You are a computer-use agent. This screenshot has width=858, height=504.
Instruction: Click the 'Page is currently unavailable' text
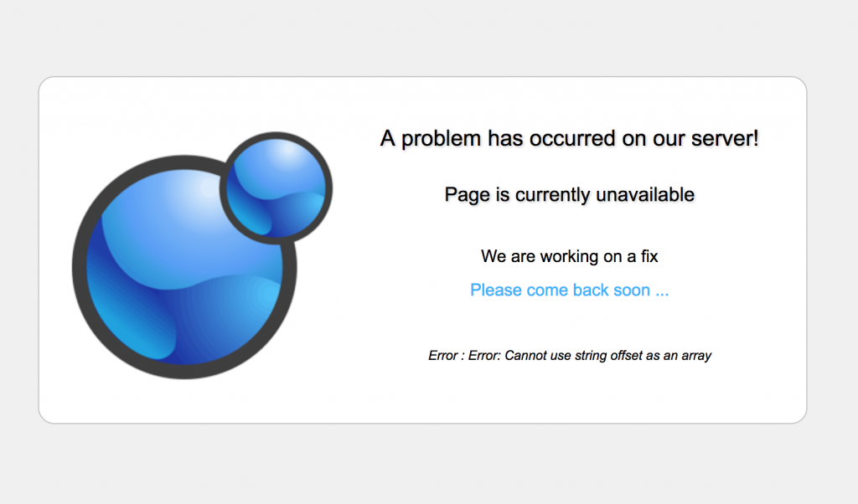click(x=569, y=194)
